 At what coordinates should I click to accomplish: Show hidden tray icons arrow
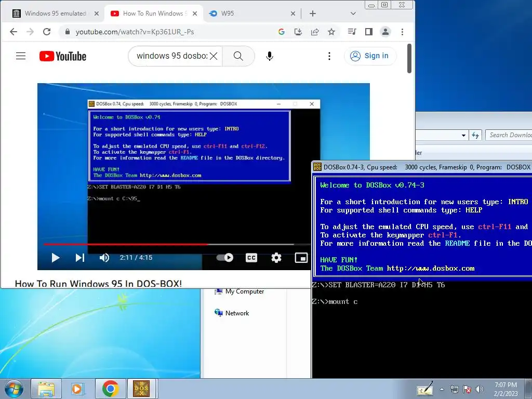[x=442, y=389]
